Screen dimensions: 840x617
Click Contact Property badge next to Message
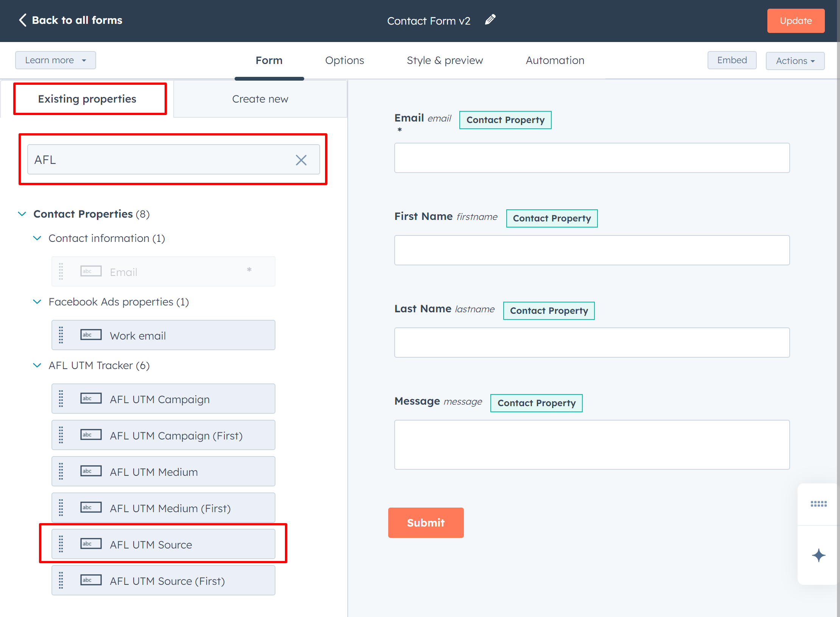tap(536, 403)
